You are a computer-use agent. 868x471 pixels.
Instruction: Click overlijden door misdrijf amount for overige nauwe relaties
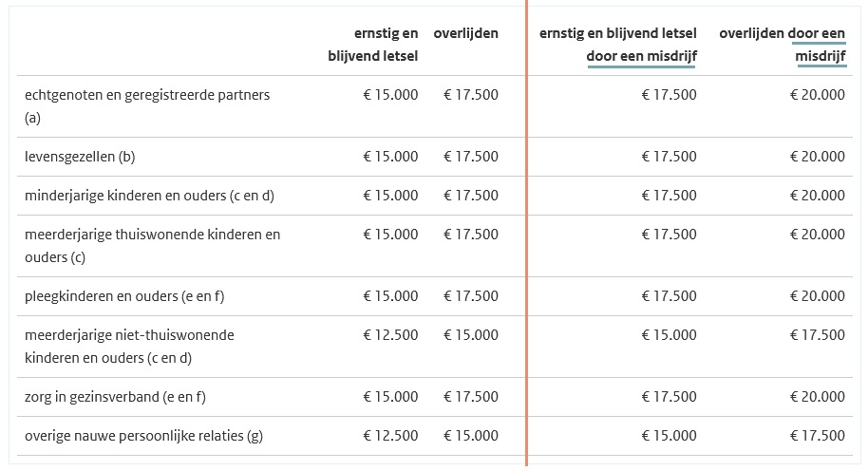click(x=817, y=436)
